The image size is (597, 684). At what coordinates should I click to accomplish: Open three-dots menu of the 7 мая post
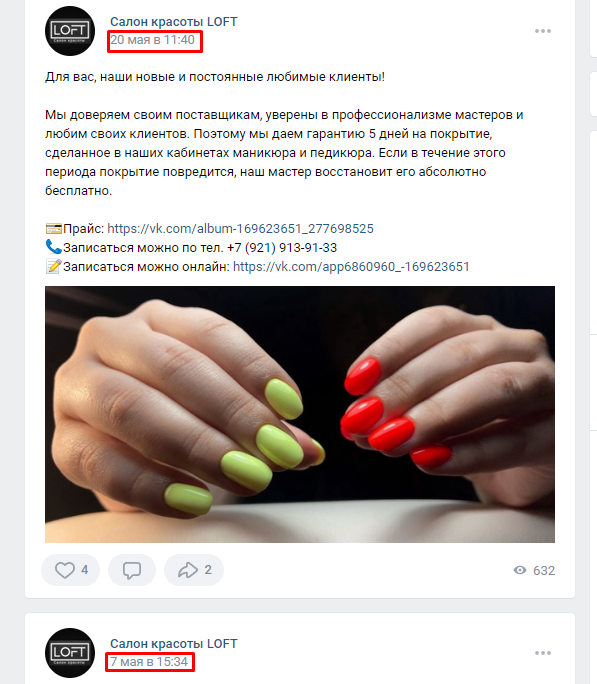(x=542, y=653)
